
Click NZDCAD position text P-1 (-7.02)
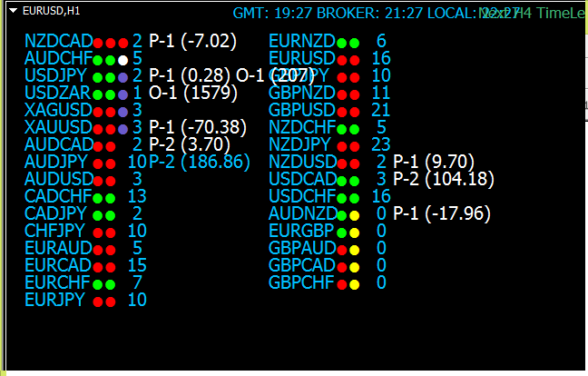(x=192, y=41)
